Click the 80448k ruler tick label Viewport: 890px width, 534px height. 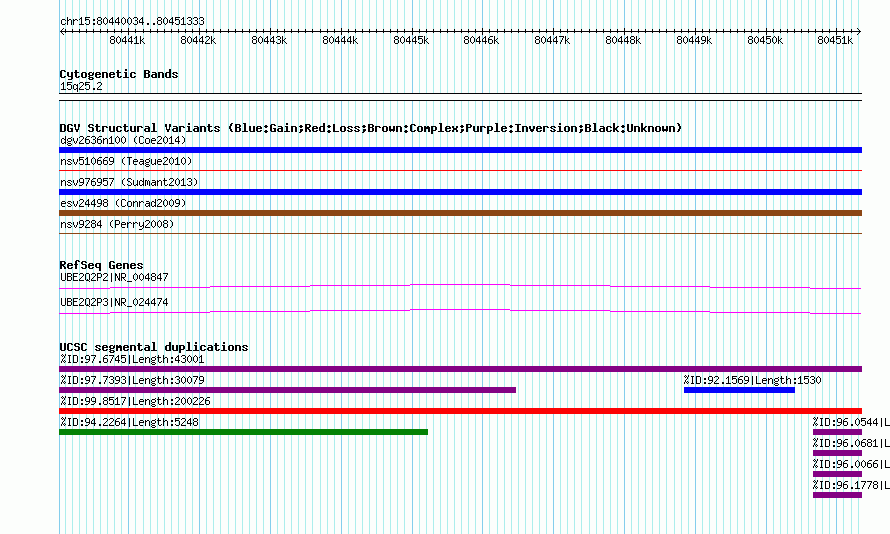(623, 40)
